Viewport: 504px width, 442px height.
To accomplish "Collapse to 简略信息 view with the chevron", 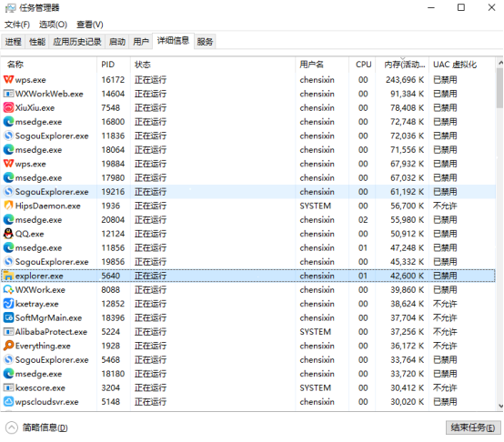I will click(x=12, y=427).
